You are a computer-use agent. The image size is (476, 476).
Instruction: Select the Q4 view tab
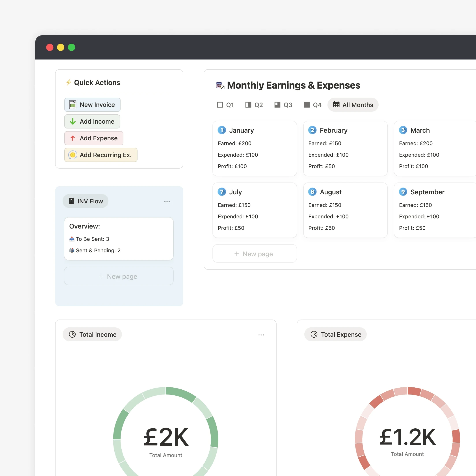(312, 105)
